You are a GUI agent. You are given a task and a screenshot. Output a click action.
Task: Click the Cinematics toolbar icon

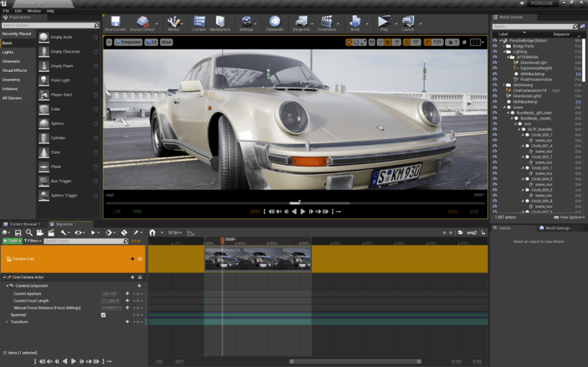[x=326, y=22]
